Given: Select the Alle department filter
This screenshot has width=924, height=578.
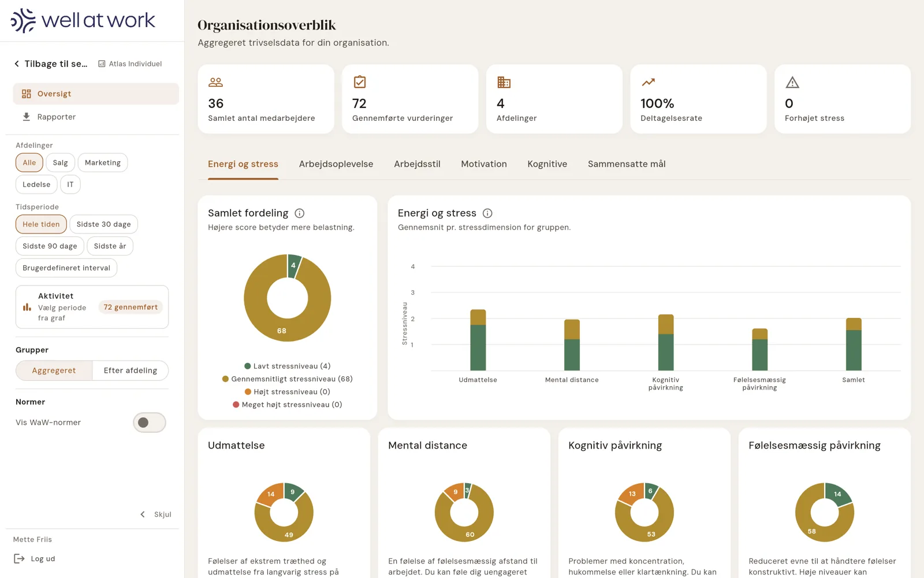Looking at the screenshot, I should (x=29, y=163).
